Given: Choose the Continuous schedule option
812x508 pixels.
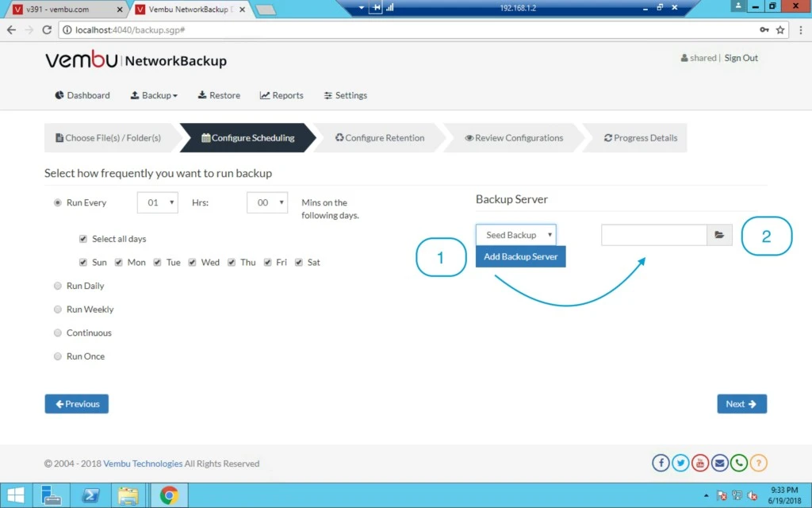Looking at the screenshot, I should pyautogui.click(x=57, y=333).
